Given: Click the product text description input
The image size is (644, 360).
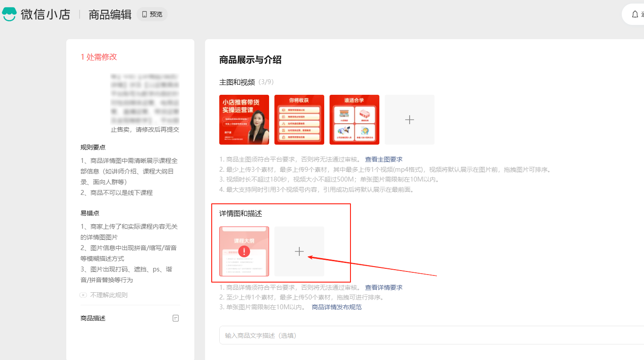Looking at the screenshot, I should click(431, 335).
